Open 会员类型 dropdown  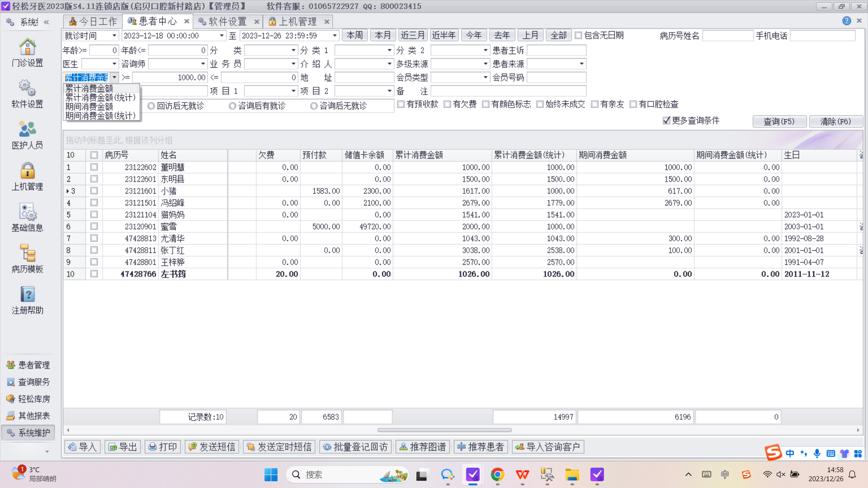(x=486, y=78)
